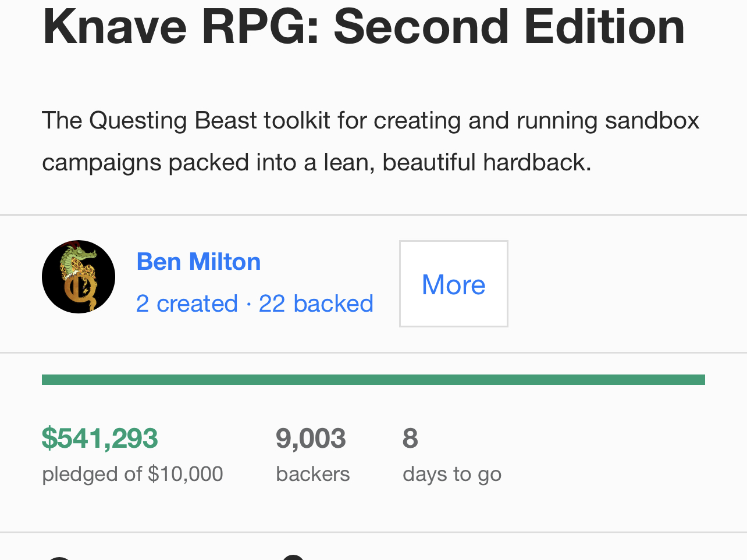Click the 'Second Edition' part of the heading

coord(509,26)
